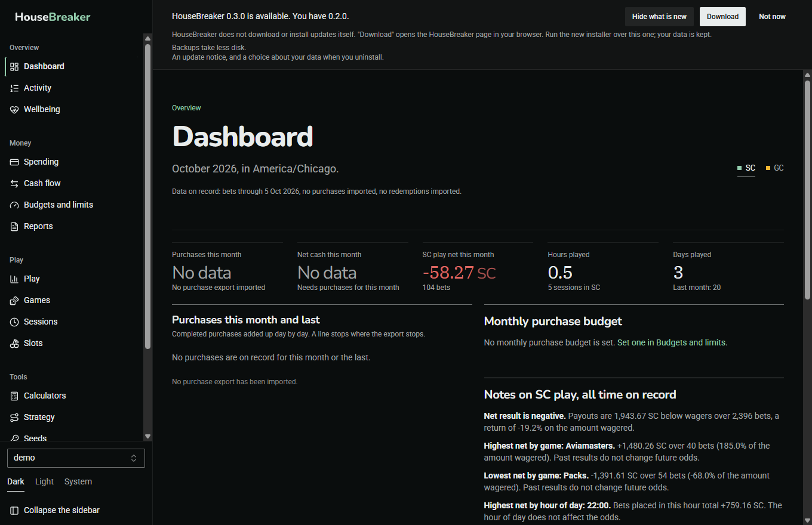Click the Seeds key icon

pos(14,438)
